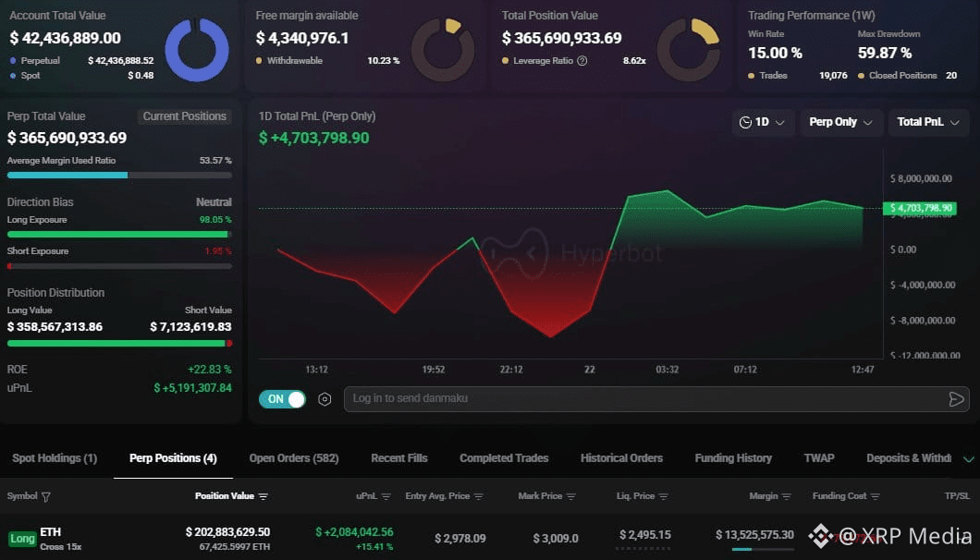Open the Perp Only dropdown
This screenshot has width=980, height=560.
(x=840, y=123)
